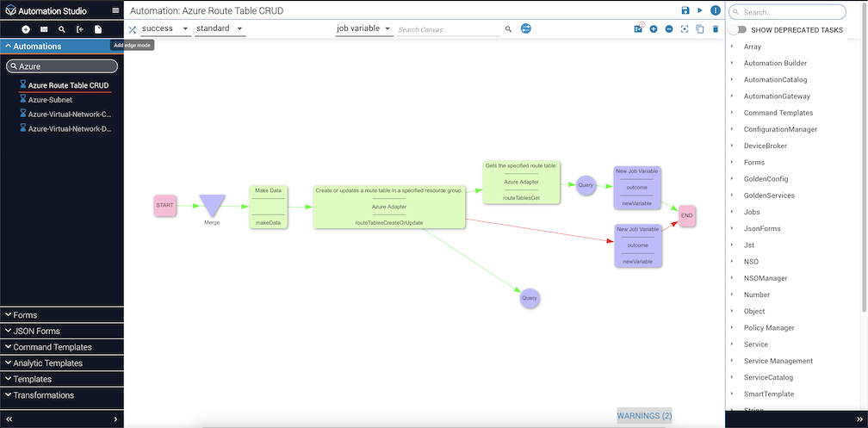868x428 pixels.
Task: Open the checklist icon with notification badge
Action: (x=638, y=28)
